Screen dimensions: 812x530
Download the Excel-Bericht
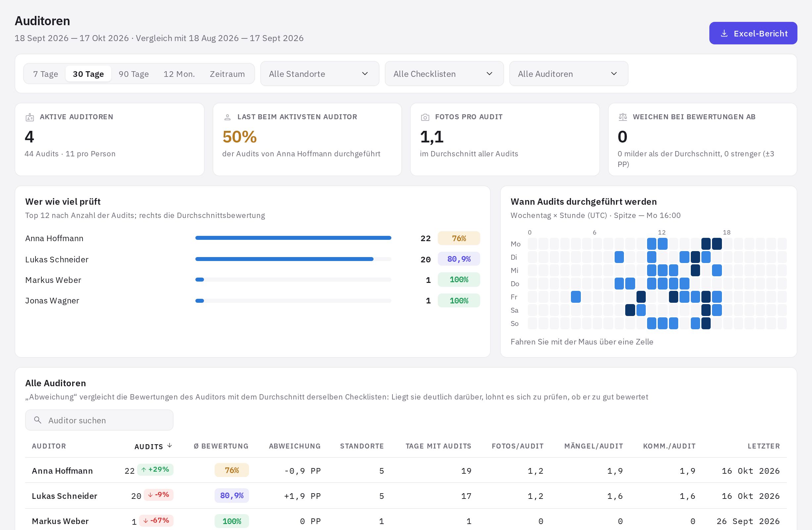tap(753, 33)
